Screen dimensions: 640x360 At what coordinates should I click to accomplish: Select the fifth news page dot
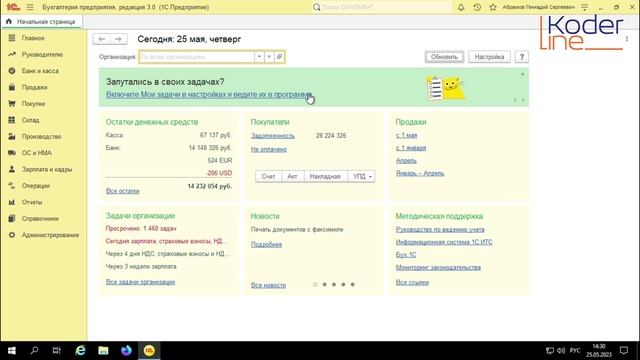tap(353, 284)
